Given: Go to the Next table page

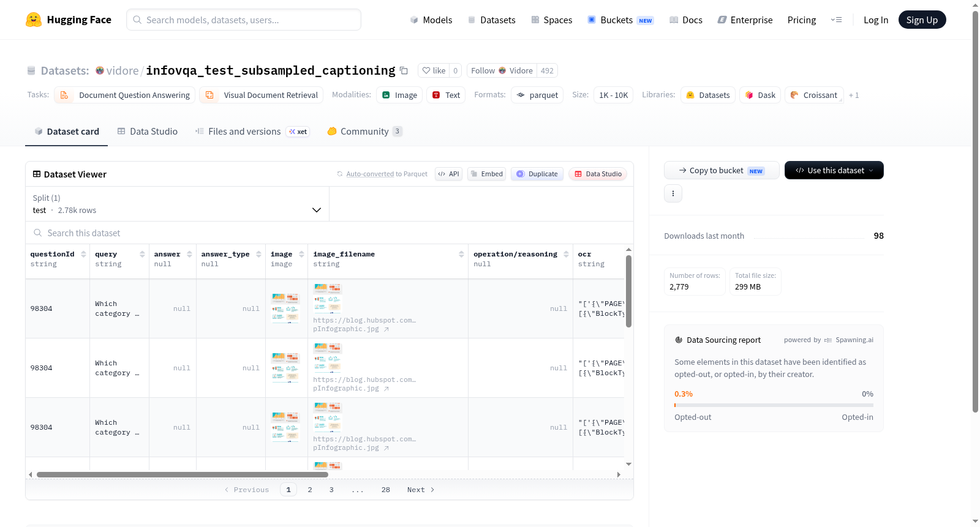Looking at the screenshot, I should [421, 490].
